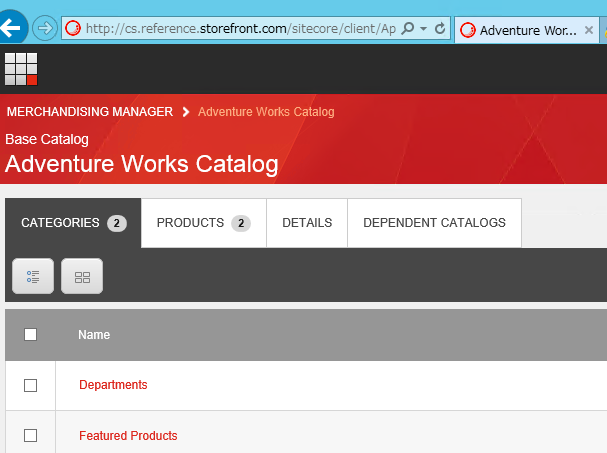Close the Adventure Wor... browser tab
The width and height of the screenshot is (607, 453).
point(589,30)
